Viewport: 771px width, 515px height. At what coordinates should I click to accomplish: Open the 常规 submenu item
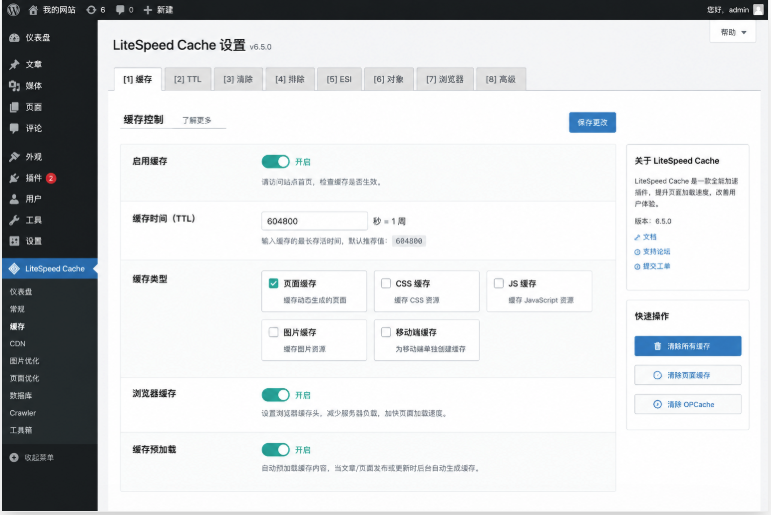point(17,309)
